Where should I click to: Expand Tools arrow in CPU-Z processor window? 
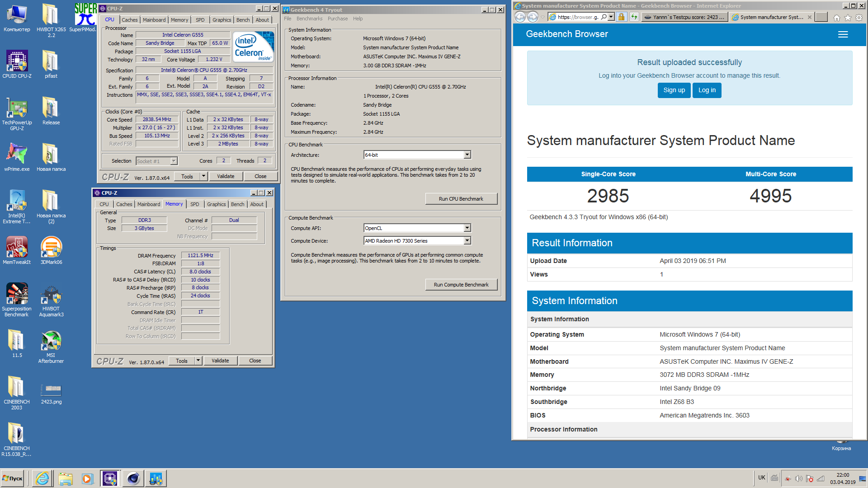click(x=203, y=176)
